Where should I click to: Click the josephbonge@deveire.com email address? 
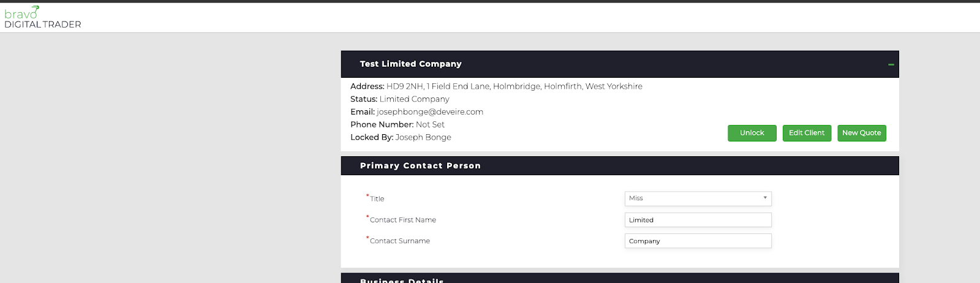pyautogui.click(x=429, y=111)
